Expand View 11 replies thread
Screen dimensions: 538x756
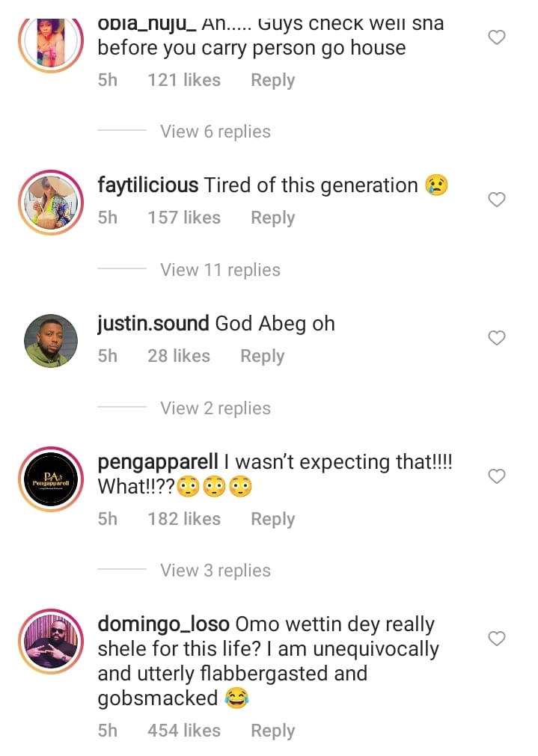click(220, 270)
